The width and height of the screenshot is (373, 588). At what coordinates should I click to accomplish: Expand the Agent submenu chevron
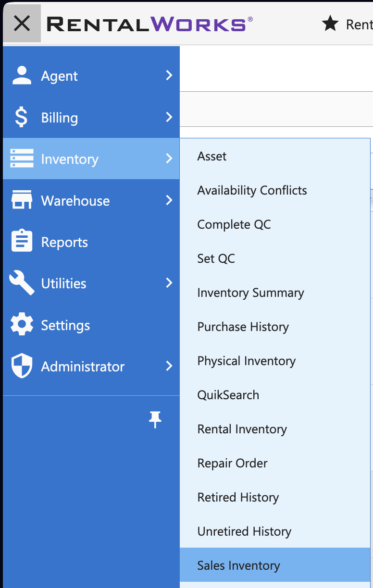[x=169, y=75]
